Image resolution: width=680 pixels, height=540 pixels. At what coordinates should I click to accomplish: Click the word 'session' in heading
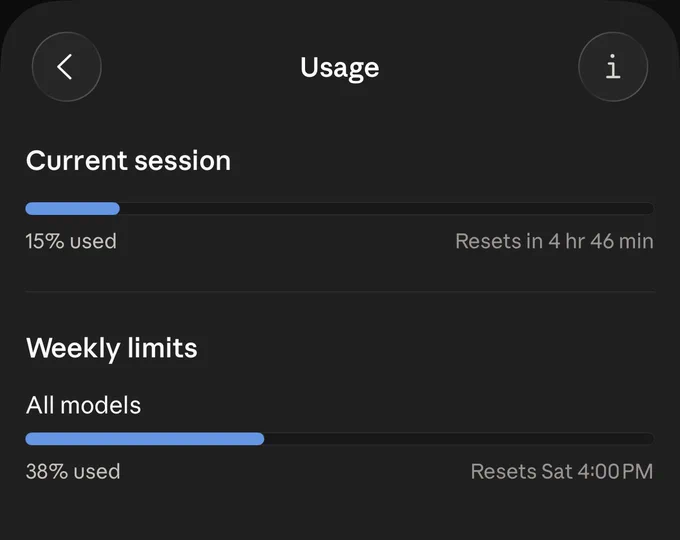point(183,161)
